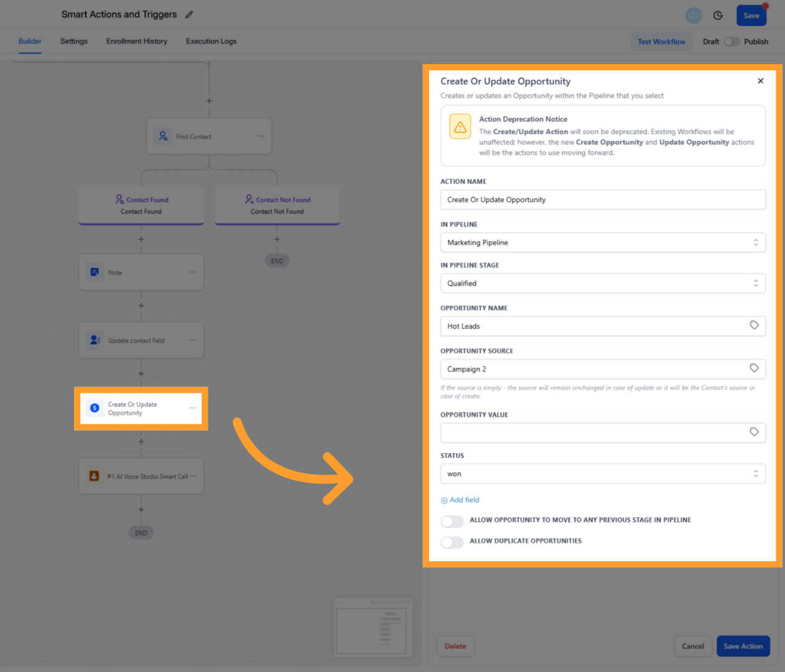The image size is (785, 672).
Task: Switch to the Settings tab
Action: coord(74,41)
